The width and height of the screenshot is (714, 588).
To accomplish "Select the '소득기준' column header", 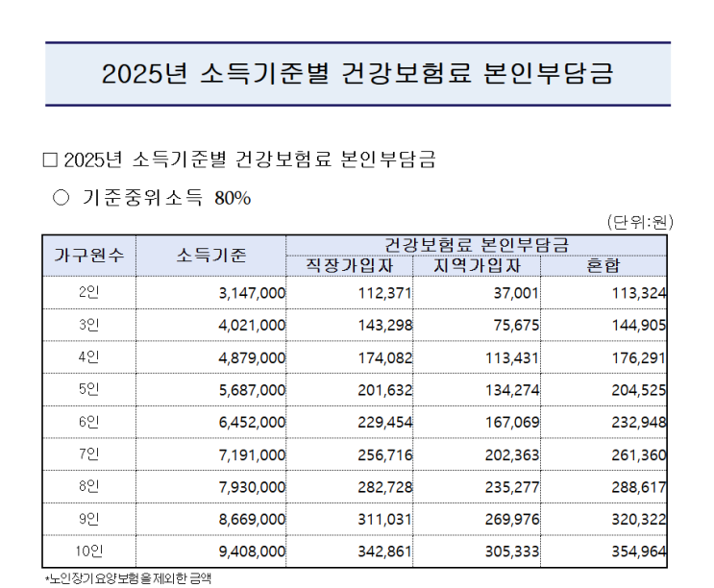I will pos(211,256).
